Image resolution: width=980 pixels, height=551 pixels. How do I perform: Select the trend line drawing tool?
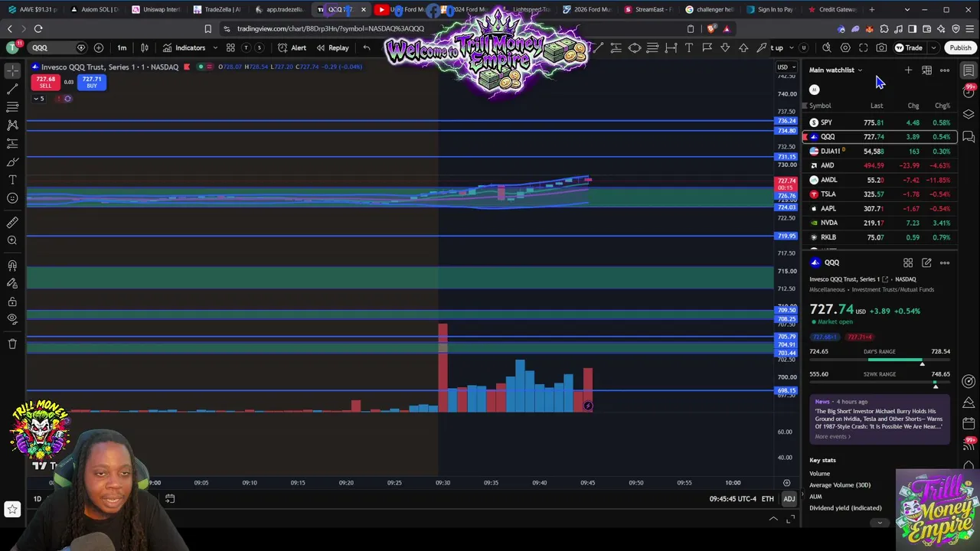(12, 89)
